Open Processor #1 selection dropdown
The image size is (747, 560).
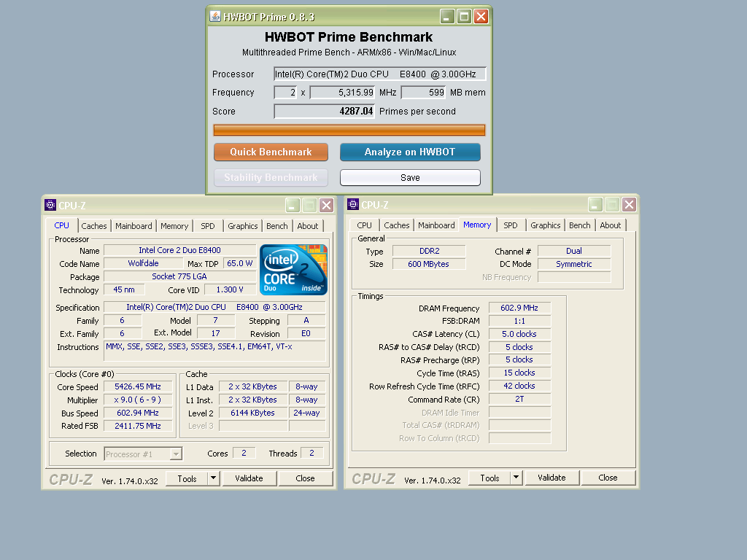(176, 454)
